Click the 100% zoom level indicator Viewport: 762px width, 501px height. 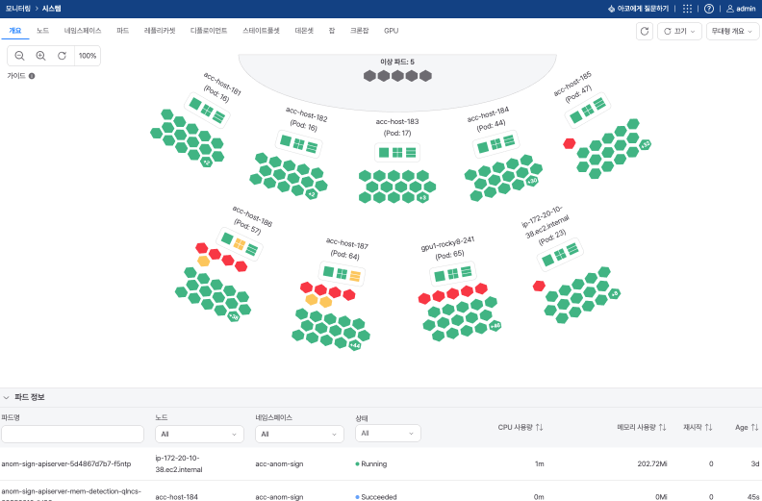(87, 56)
